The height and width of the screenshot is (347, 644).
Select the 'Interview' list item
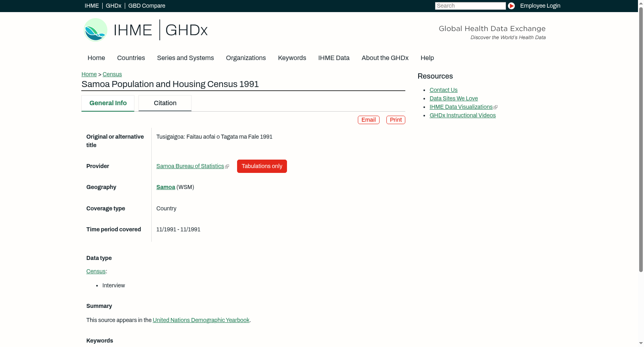coord(114,286)
